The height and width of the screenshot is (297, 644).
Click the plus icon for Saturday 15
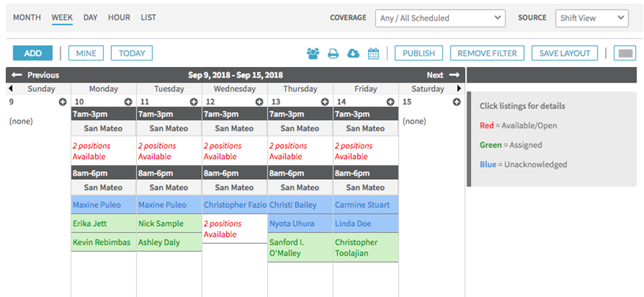click(456, 102)
